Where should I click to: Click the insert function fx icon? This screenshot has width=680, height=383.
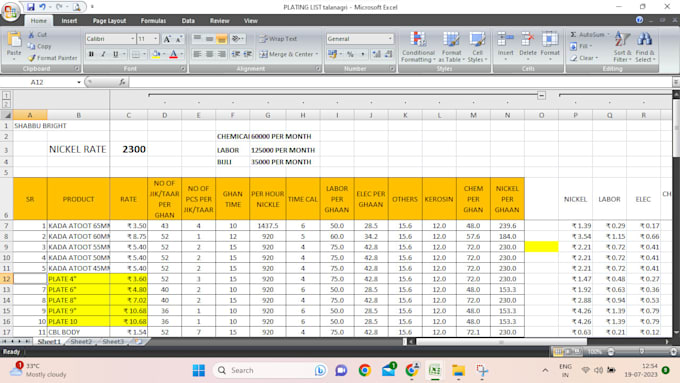click(x=122, y=82)
